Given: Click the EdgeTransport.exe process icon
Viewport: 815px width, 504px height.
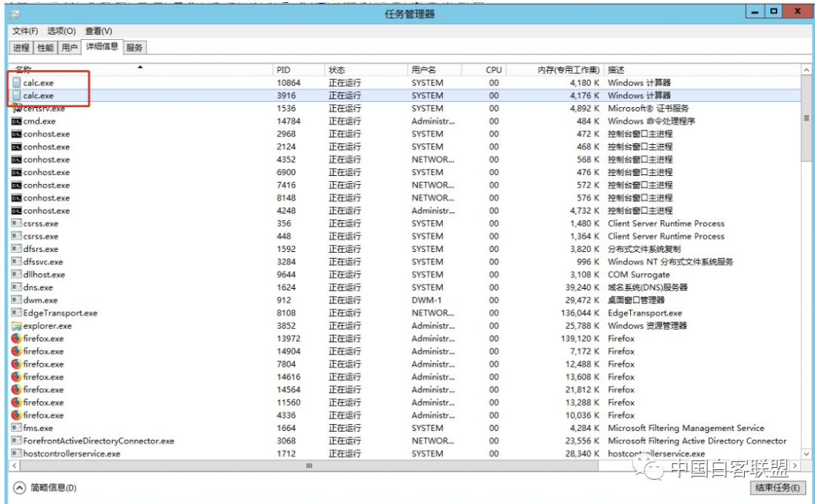Looking at the screenshot, I should 16,313.
